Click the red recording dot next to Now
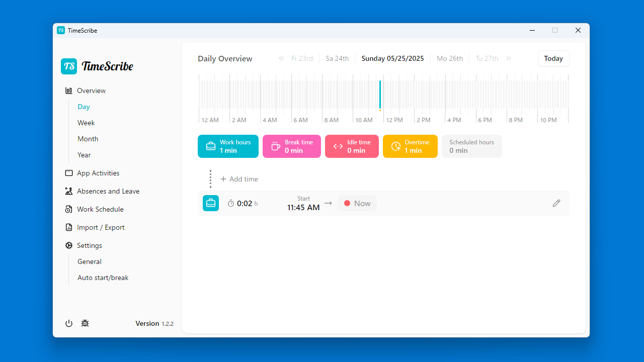644x362 pixels. point(347,203)
